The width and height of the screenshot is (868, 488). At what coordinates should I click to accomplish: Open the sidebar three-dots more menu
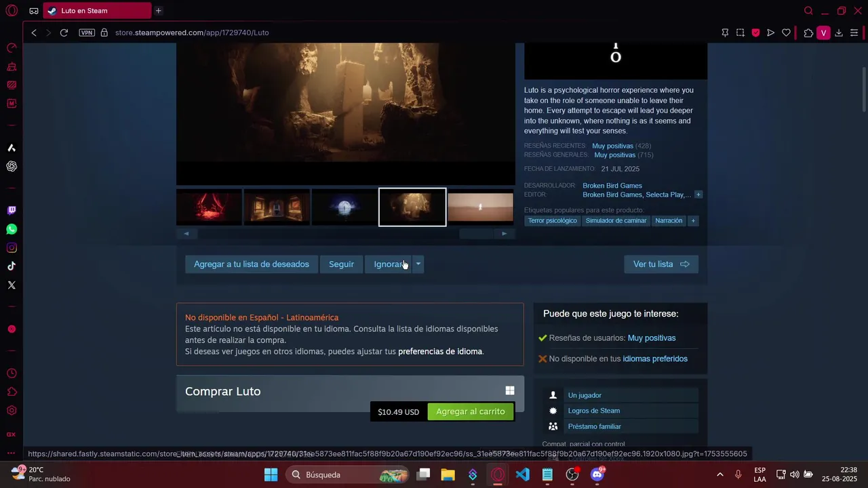(x=12, y=453)
